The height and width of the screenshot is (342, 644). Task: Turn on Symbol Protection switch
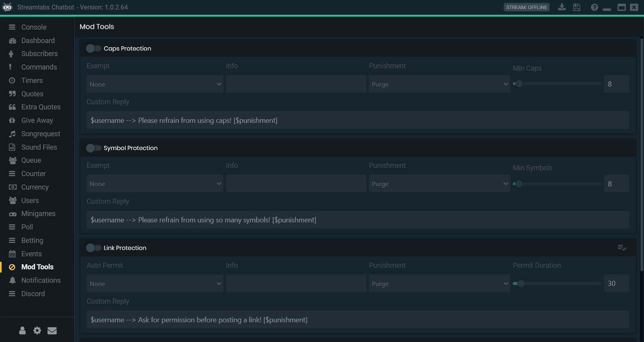pyautogui.click(x=94, y=148)
